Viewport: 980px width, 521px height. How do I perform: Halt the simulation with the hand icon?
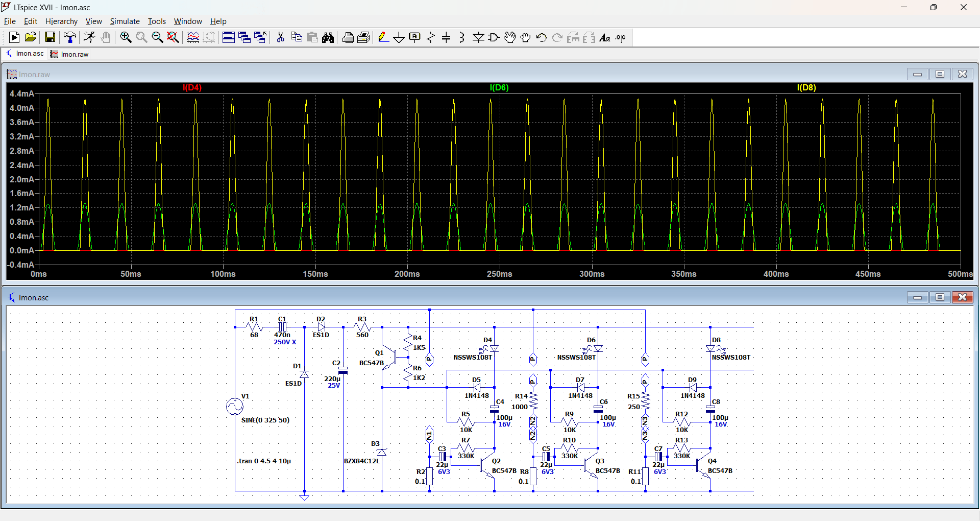click(x=106, y=37)
